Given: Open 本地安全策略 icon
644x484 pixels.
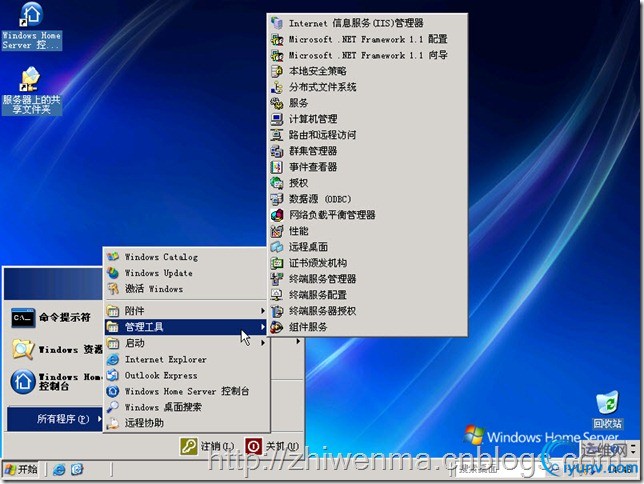Looking at the screenshot, I should point(277,71).
